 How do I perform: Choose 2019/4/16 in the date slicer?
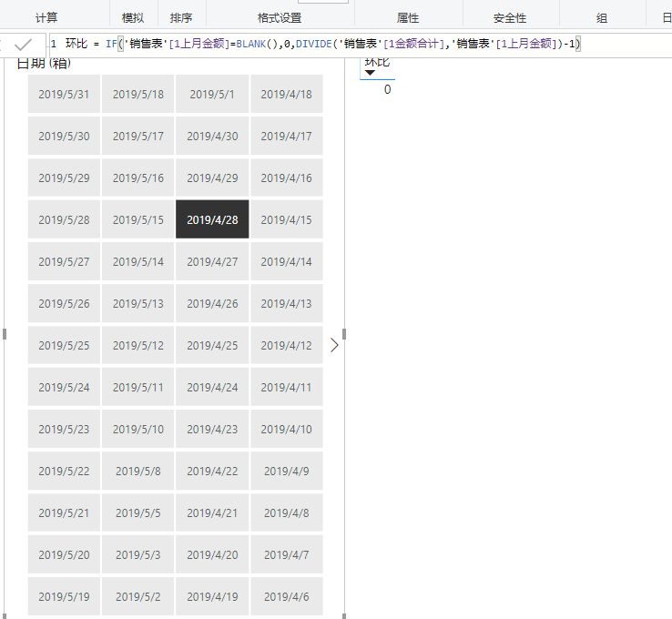(x=287, y=178)
